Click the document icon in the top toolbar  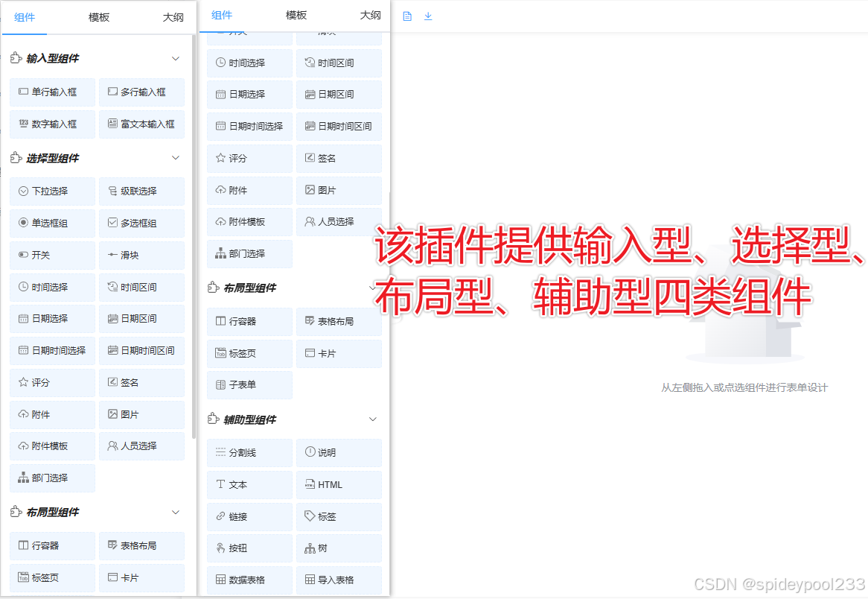407,16
